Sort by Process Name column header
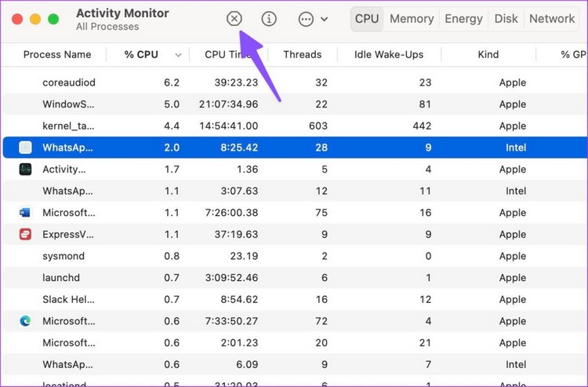The width and height of the screenshot is (588, 387). coord(57,55)
